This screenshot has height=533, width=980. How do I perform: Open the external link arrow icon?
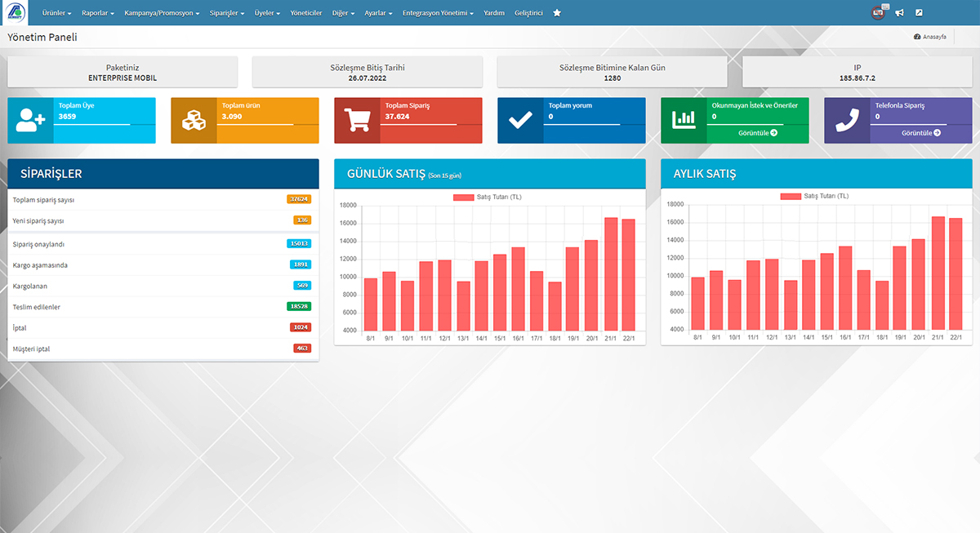(x=919, y=13)
